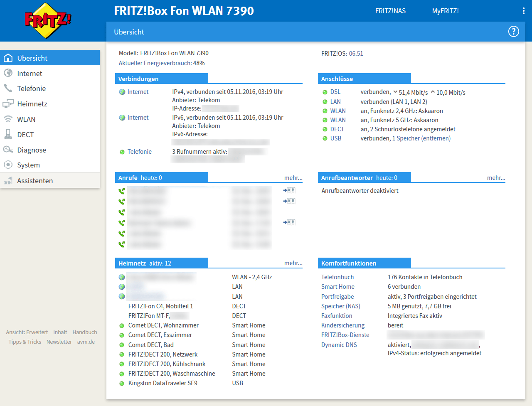Viewport: 532px width, 406px height.
Task: Click mehr... link in Anrufe section
Action: (x=293, y=178)
